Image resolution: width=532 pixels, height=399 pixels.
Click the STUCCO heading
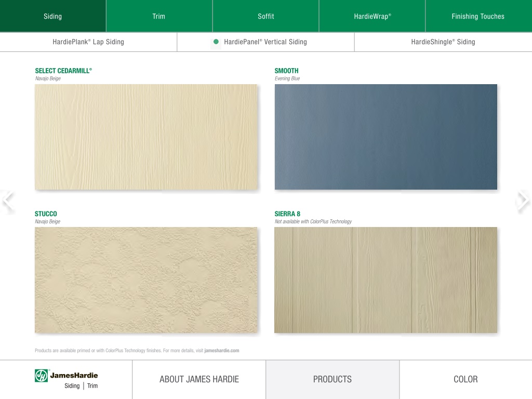(46, 214)
